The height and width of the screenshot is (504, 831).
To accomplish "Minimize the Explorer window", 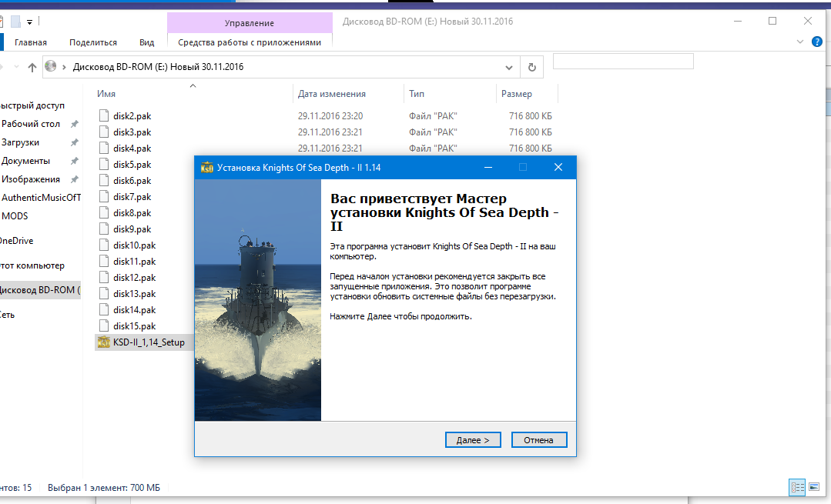I will (x=738, y=22).
